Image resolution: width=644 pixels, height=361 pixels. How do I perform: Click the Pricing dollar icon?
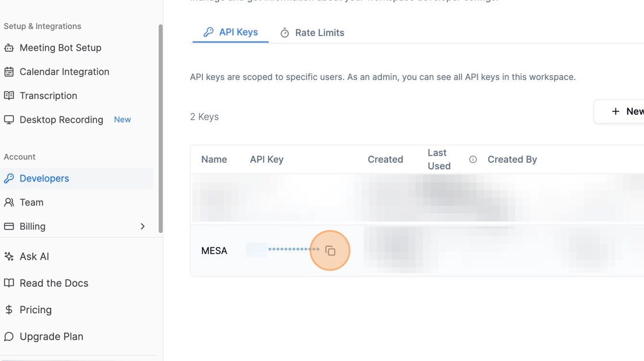[9, 310]
